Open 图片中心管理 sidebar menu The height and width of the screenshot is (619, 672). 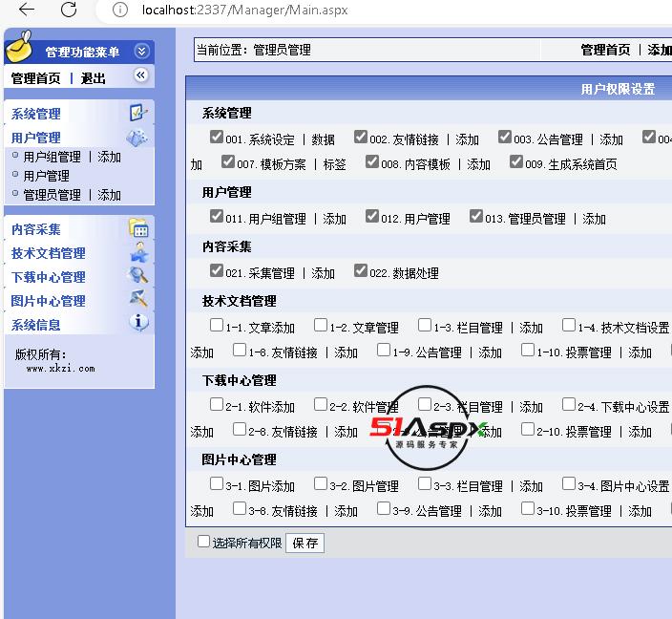point(48,301)
